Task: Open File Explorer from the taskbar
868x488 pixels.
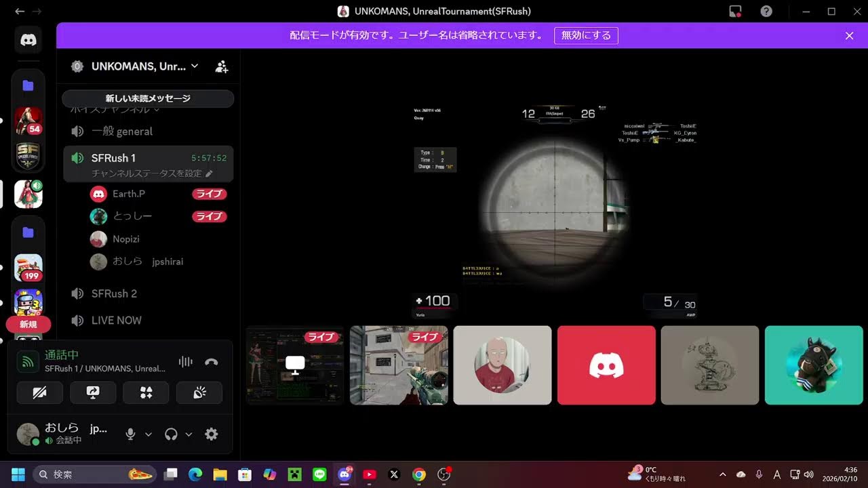Action: (x=220, y=474)
